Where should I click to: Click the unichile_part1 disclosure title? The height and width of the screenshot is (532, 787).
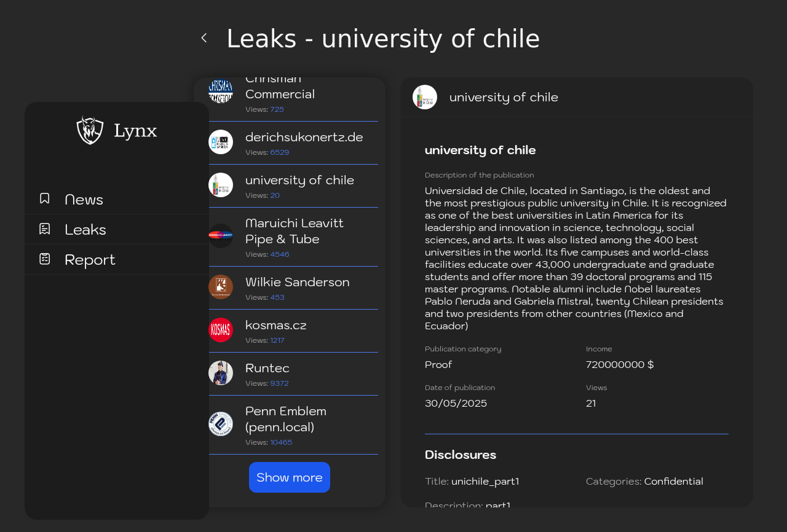[x=485, y=482]
